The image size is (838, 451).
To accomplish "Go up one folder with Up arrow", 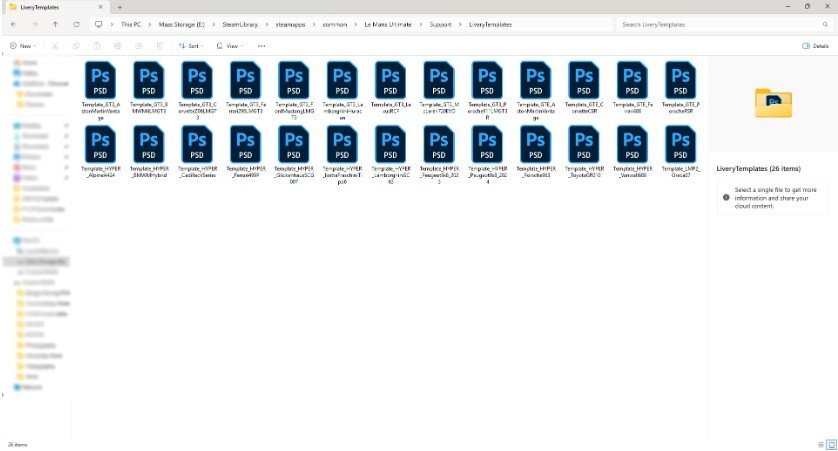I will 54,24.
